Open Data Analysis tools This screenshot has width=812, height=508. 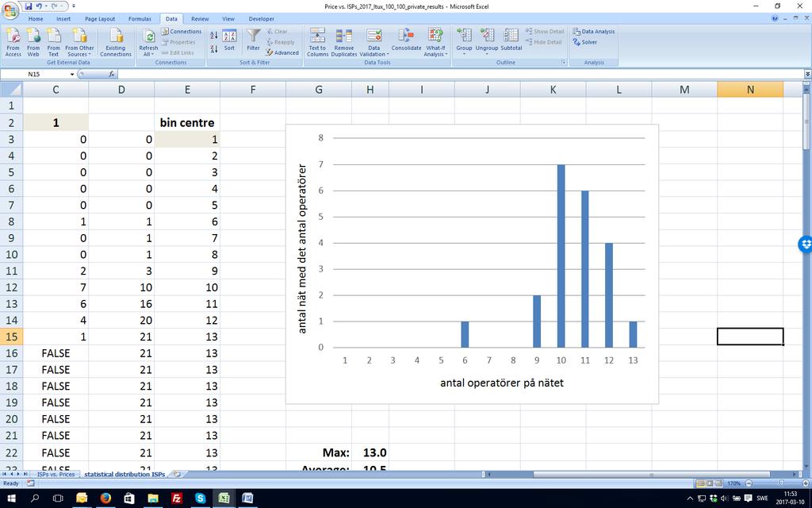click(x=593, y=32)
